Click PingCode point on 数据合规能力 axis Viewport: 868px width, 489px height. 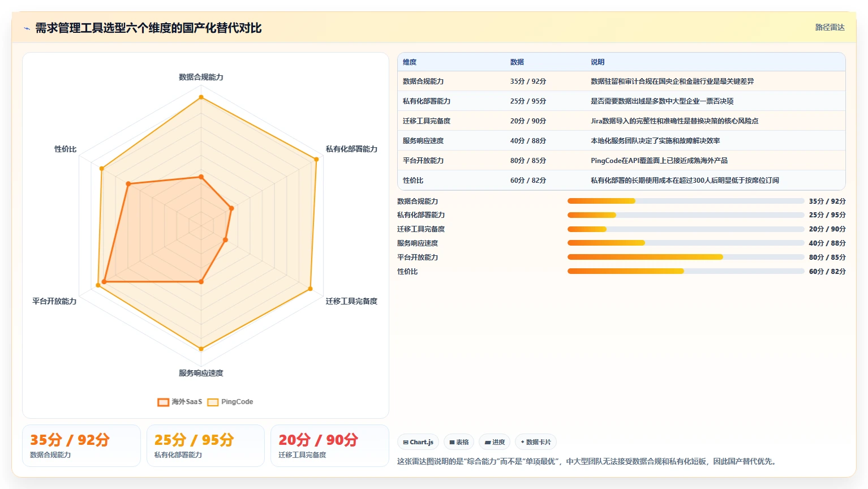[201, 97]
